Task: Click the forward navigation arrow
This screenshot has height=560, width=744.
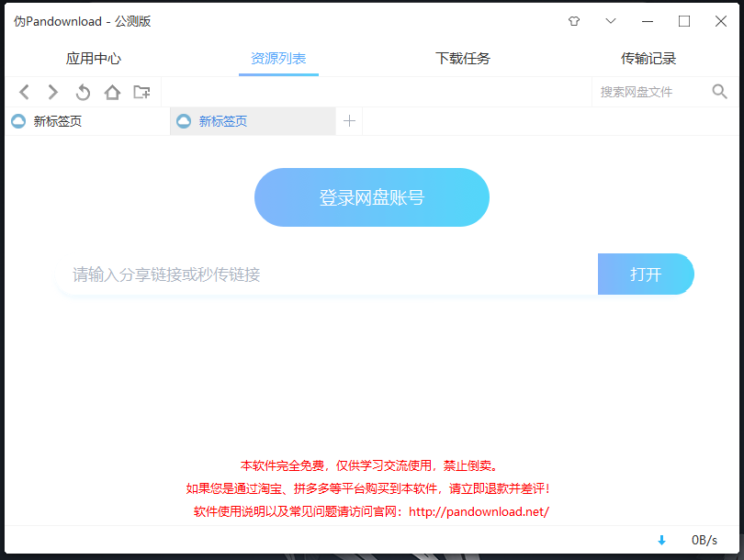Action: pyautogui.click(x=53, y=92)
